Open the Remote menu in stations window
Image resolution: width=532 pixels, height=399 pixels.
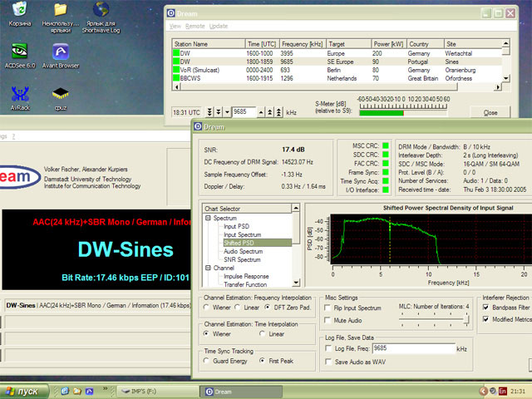click(195, 26)
